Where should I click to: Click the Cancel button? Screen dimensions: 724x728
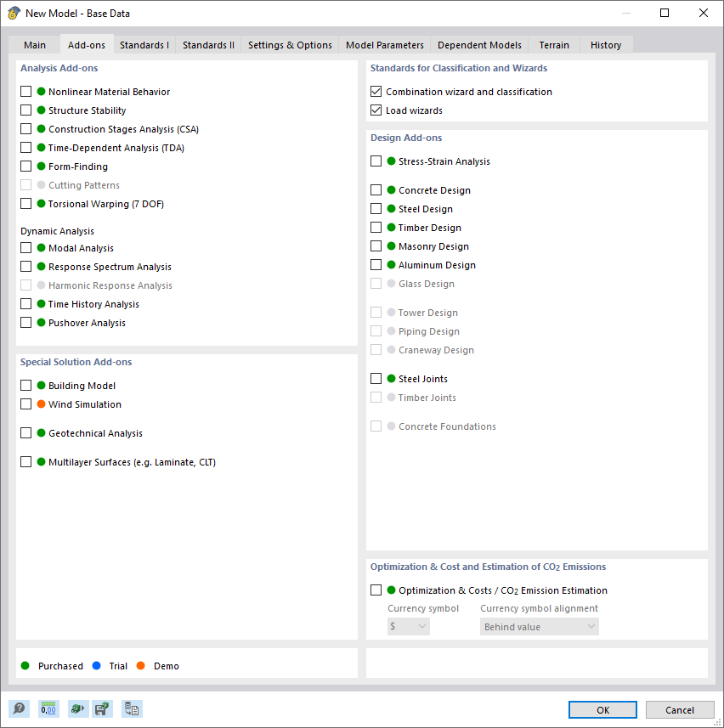click(x=680, y=710)
